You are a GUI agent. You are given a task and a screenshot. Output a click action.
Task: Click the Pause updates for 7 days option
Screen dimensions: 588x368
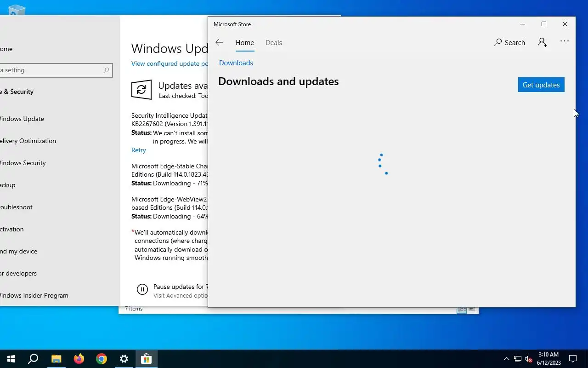click(180, 287)
